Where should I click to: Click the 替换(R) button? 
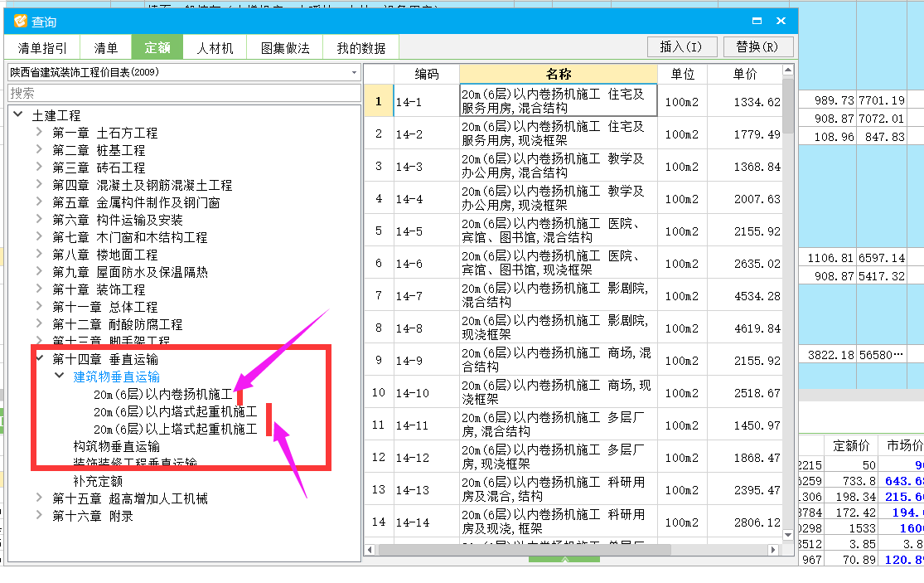pos(757,46)
